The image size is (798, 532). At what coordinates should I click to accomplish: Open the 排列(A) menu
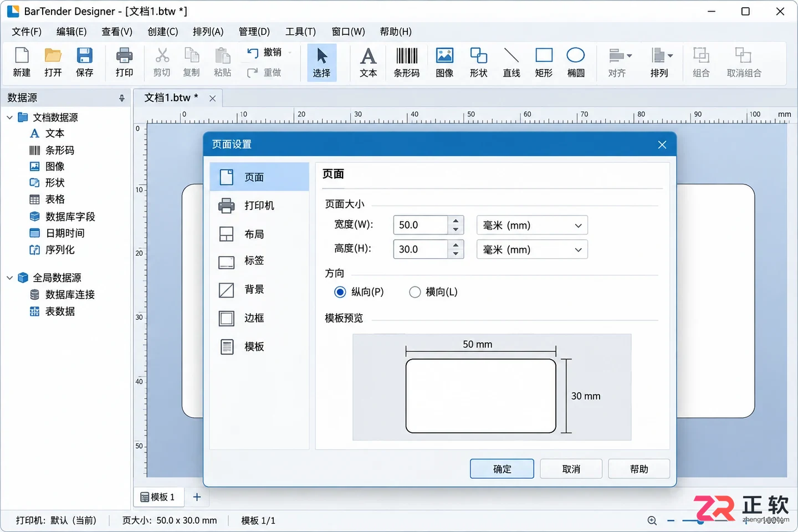tap(208, 32)
